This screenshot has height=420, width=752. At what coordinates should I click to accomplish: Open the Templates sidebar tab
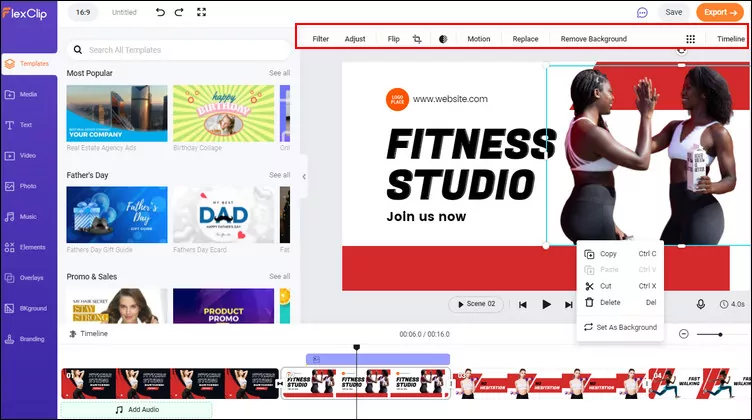[28, 64]
